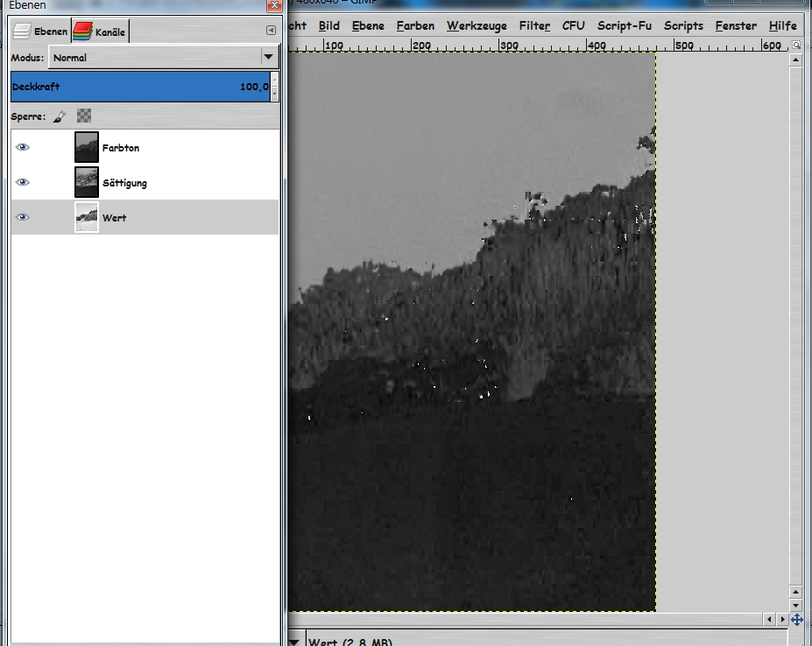Open the Filter menu

(x=534, y=25)
